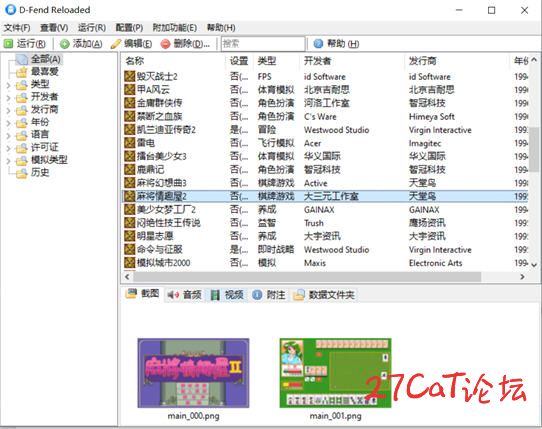Select game icon for 鹿鼎记
The width and height of the screenshot is (542, 429).
[x=130, y=169]
